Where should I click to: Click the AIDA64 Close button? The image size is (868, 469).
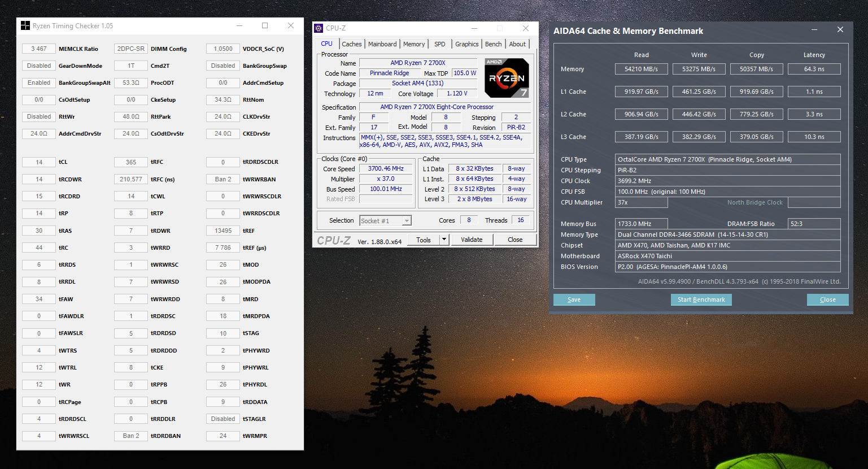click(x=828, y=299)
